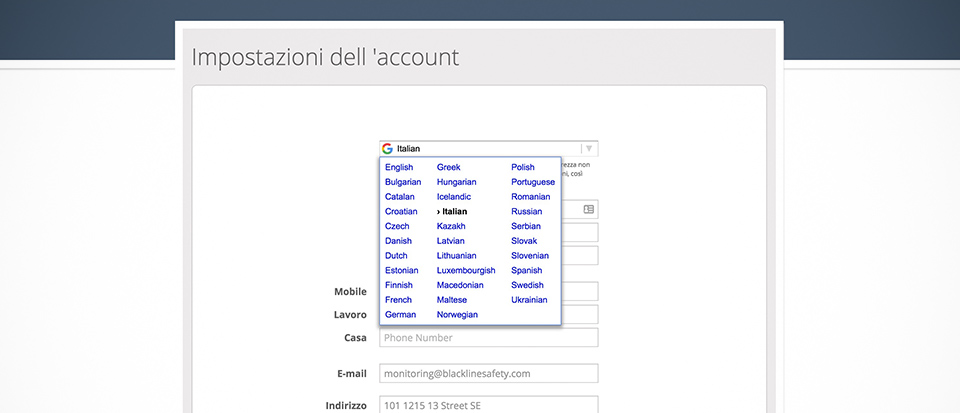Click the E-mail input field
The height and width of the screenshot is (413, 960).
pos(488,374)
